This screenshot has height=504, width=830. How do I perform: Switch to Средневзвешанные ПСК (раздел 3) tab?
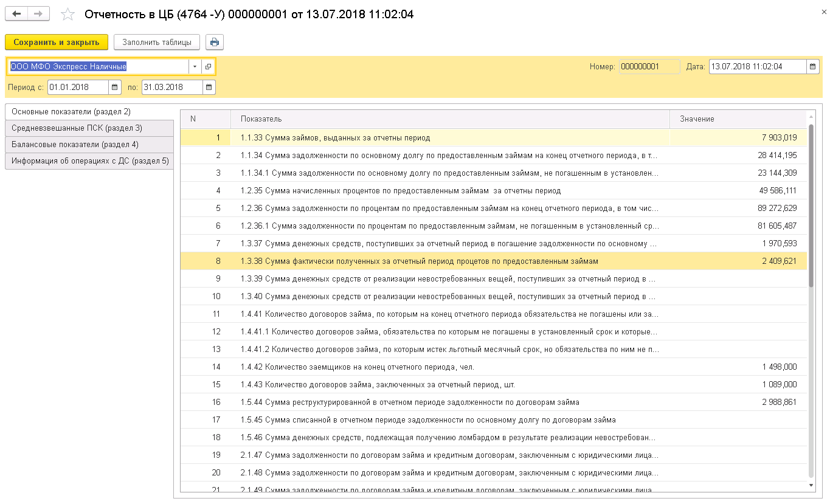point(89,128)
